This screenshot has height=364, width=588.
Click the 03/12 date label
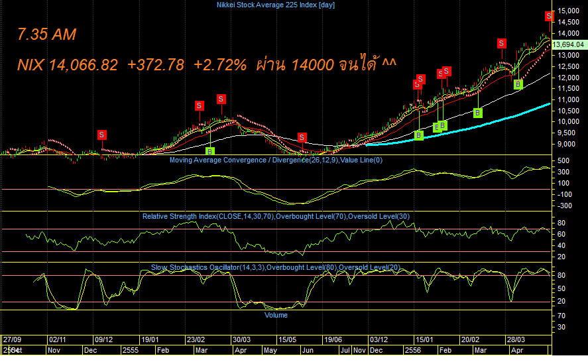click(x=379, y=339)
